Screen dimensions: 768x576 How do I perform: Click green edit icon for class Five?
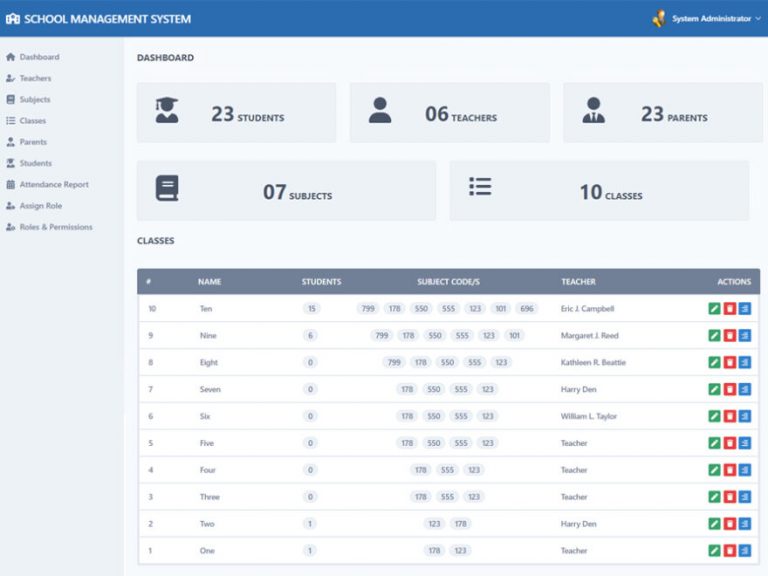click(714, 443)
